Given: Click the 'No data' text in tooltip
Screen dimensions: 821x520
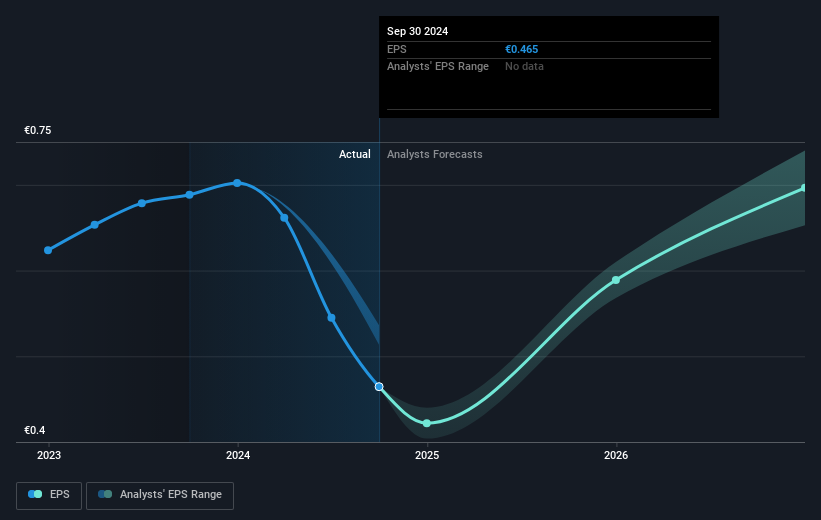Looking at the screenshot, I should pos(524,67).
